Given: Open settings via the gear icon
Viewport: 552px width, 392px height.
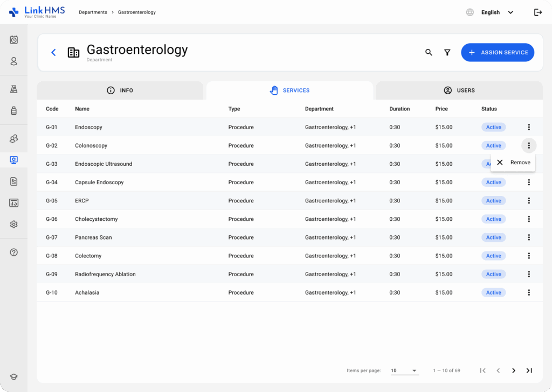Looking at the screenshot, I should click(x=13, y=224).
